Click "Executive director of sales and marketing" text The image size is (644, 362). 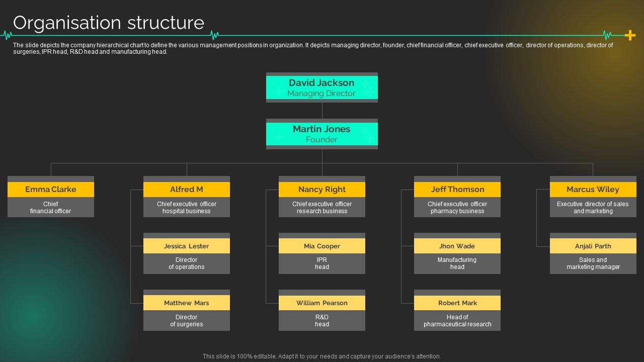coord(593,208)
